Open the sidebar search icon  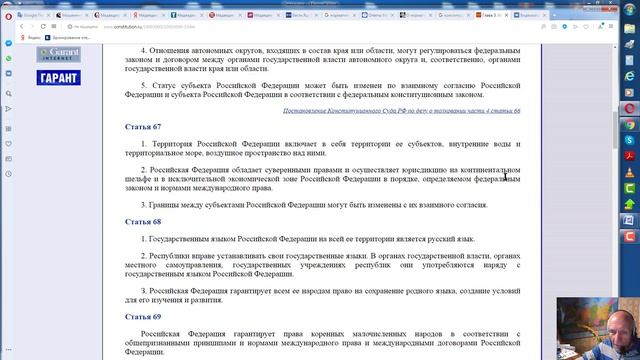pyautogui.click(x=9, y=93)
